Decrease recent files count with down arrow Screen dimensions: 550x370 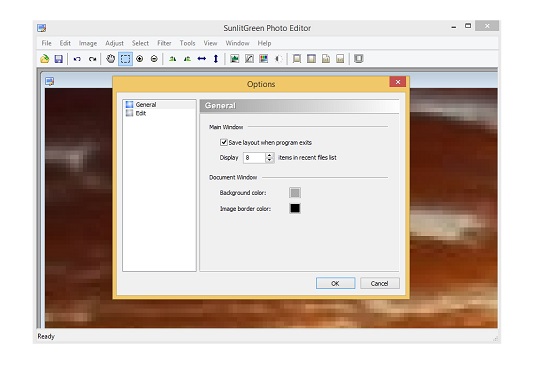pos(269,160)
